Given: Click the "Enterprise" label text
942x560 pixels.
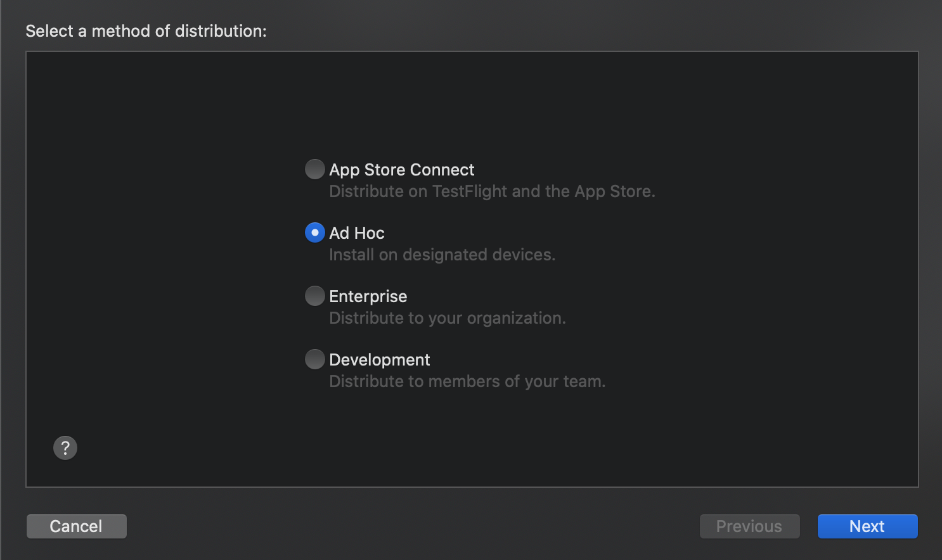Looking at the screenshot, I should [368, 296].
